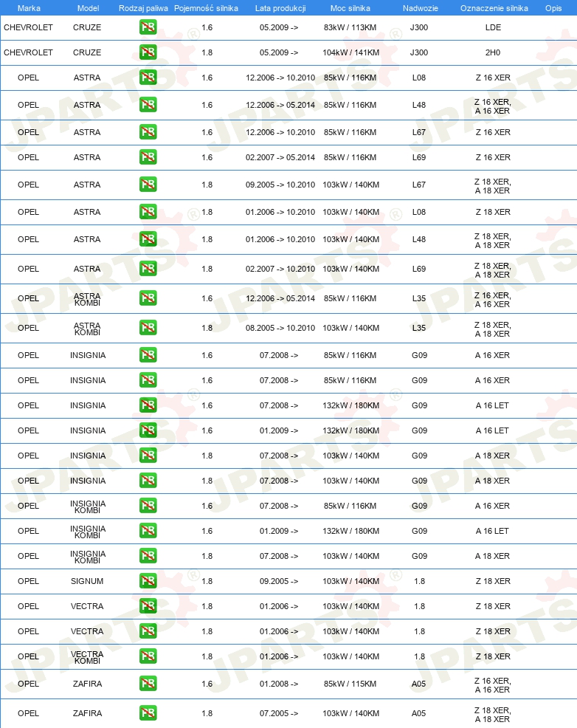Click SIGNUM model name
Viewport: 577px width, 728px height.
click(87, 581)
